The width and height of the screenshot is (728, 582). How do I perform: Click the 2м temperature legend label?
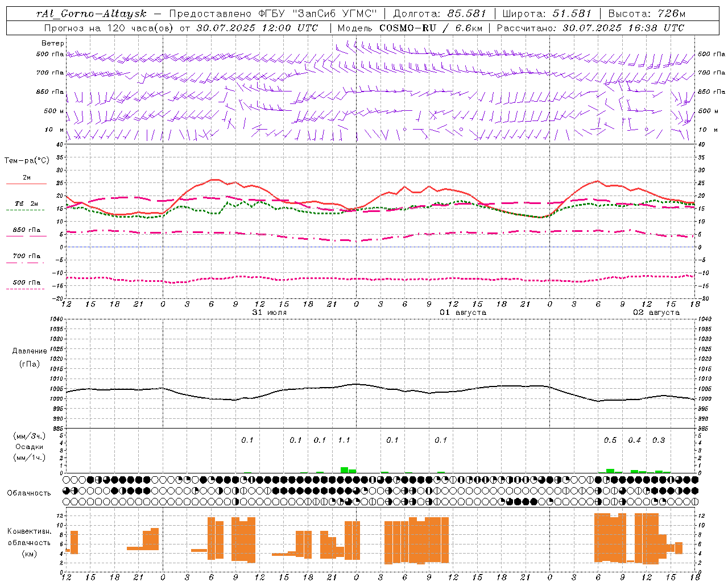[x=27, y=178]
